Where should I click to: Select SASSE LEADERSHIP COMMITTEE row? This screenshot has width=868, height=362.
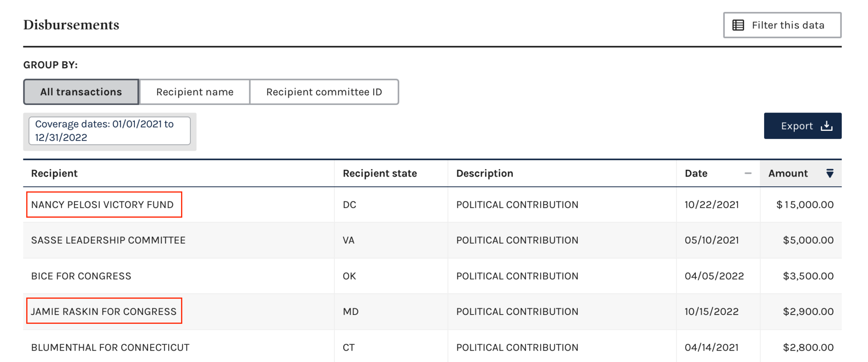[x=432, y=240]
